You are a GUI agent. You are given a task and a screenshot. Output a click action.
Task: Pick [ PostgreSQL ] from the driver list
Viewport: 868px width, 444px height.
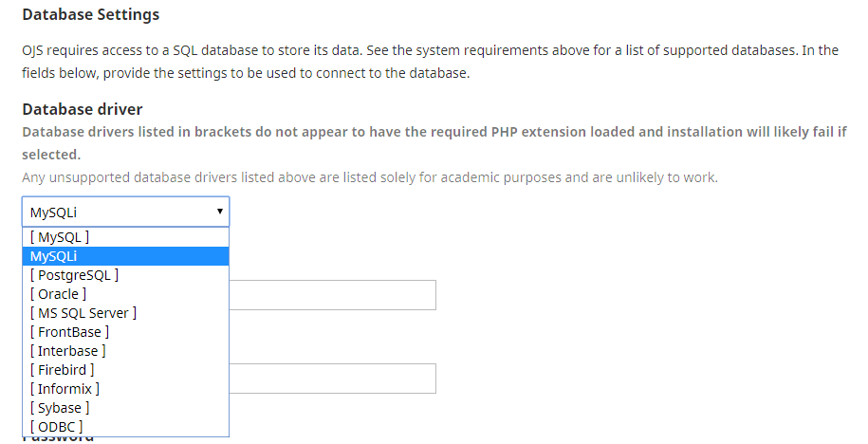pyautogui.click(x=74, y=275)
